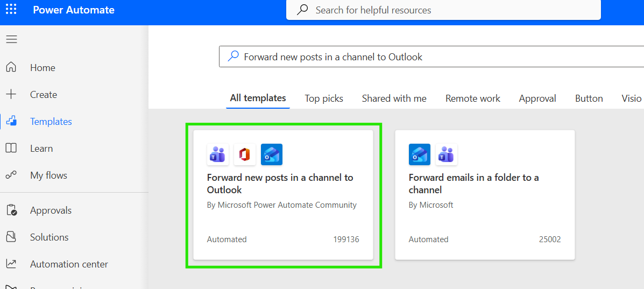Click Automated label on Forward emails card
Image resolution: width=644 pixels, height=289 pixels.
click(428, 239)
